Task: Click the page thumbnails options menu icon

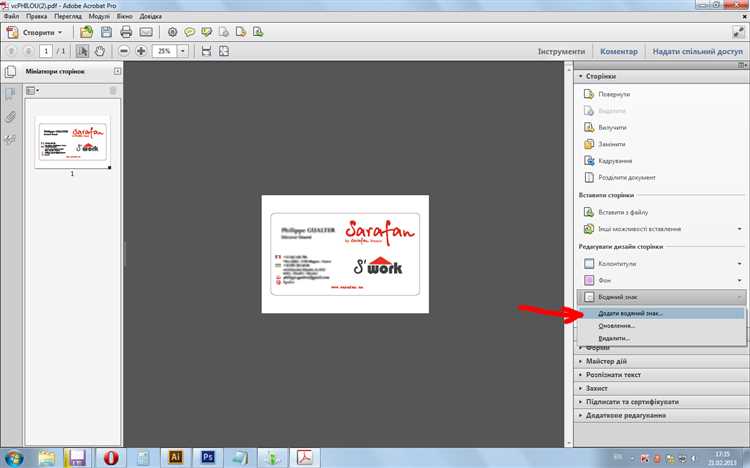Action: 32,90
